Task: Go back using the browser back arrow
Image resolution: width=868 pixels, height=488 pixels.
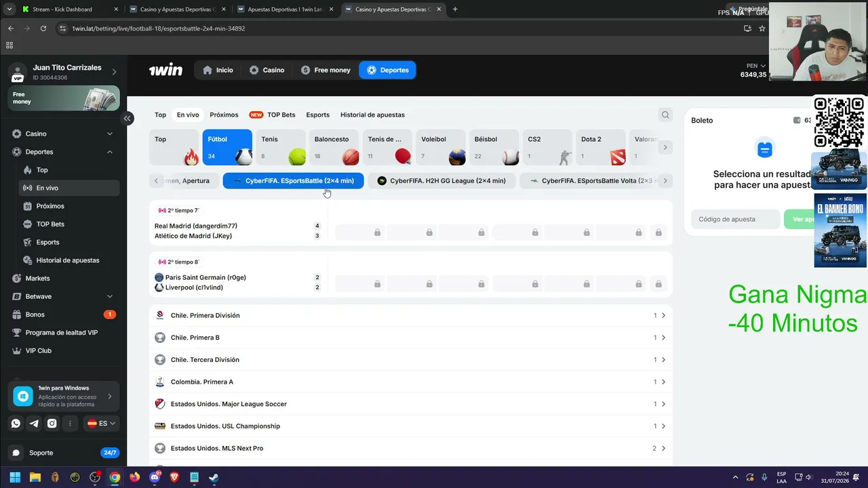Action: [x=11, y=28]
